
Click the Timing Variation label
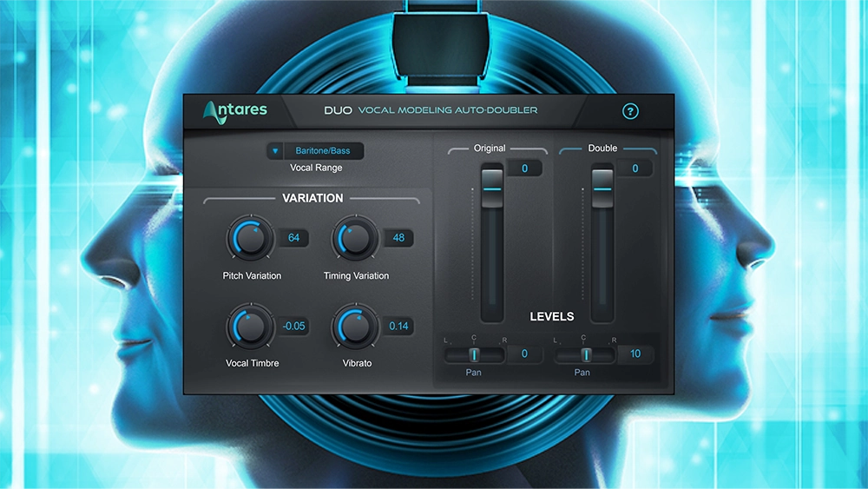[356, 276]
